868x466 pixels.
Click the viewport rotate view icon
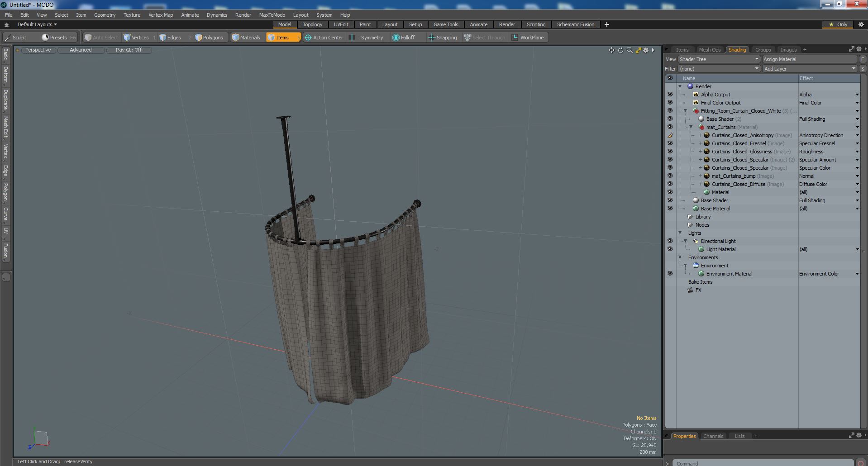point(620,50)
